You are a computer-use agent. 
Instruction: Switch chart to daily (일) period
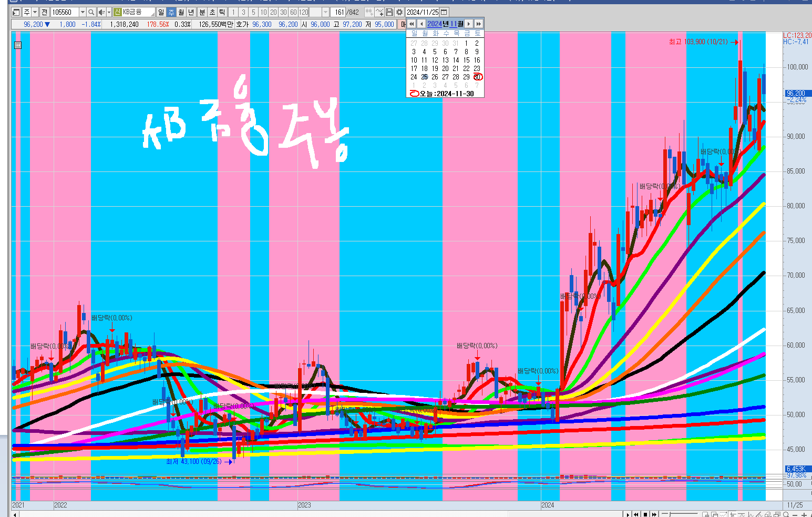click(161, 12)
